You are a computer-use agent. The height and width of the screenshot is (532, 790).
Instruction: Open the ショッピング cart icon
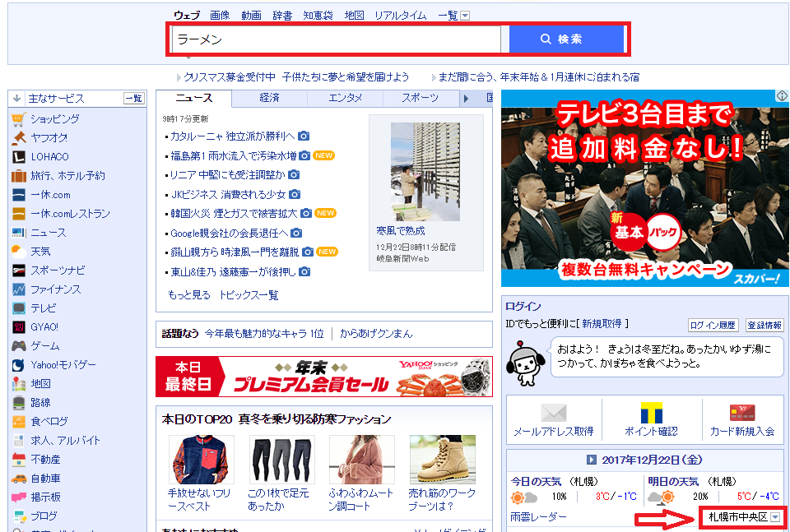tap(18, 118)
